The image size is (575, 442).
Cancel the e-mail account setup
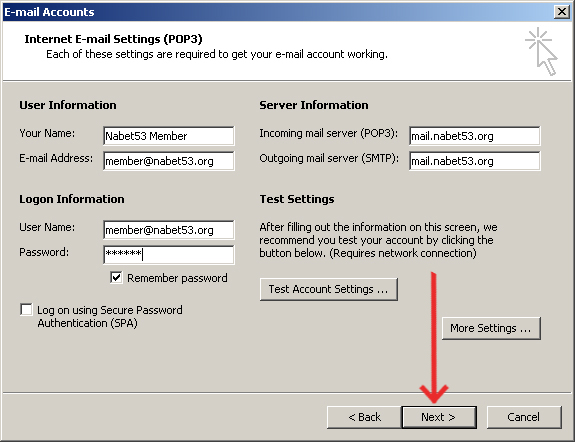tap(524, 417)
